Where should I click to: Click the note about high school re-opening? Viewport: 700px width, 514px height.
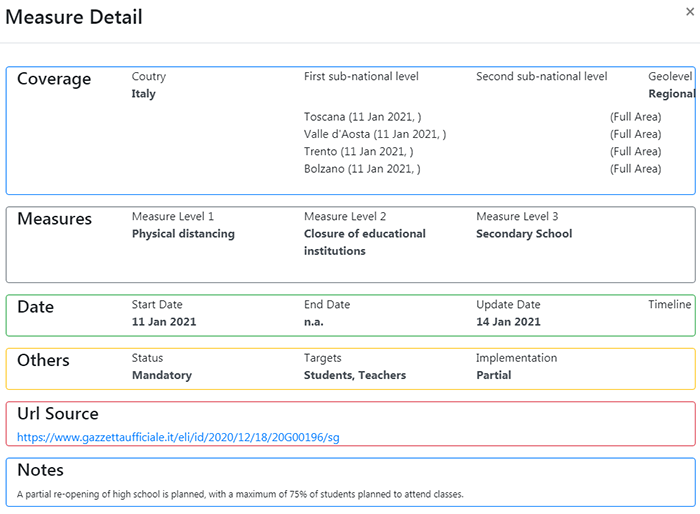[240, 494]
